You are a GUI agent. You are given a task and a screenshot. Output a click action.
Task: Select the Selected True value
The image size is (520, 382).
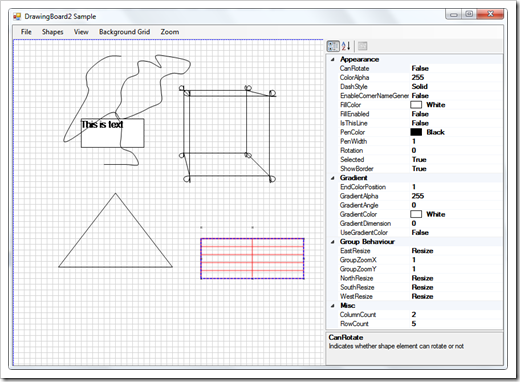point(419,160)
